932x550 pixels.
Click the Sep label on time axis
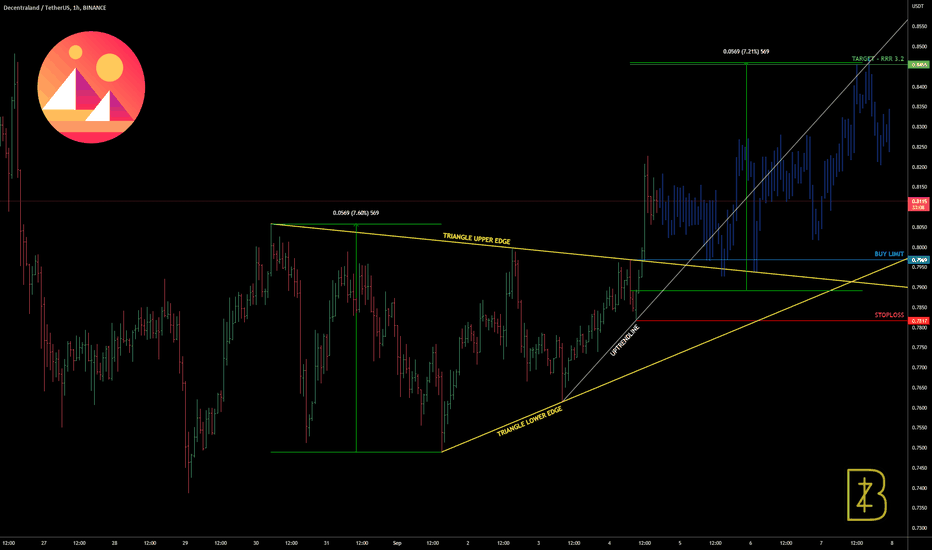[x=397, y=543]
